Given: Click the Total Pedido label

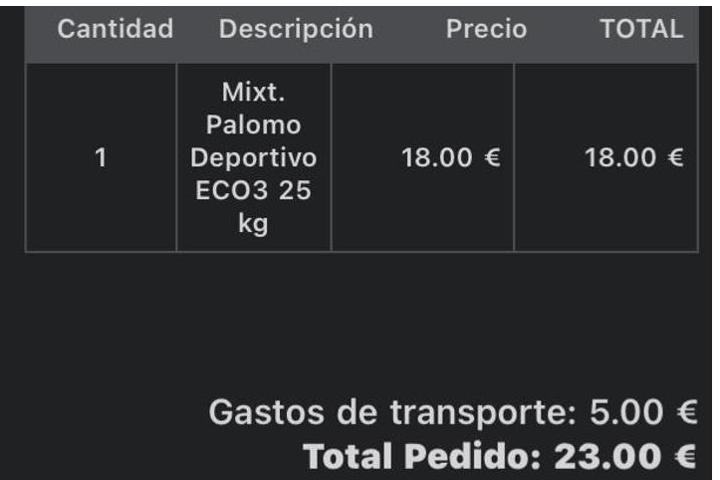Looking at the screenshot, I should pyautogui.click(x=422, y=457).
